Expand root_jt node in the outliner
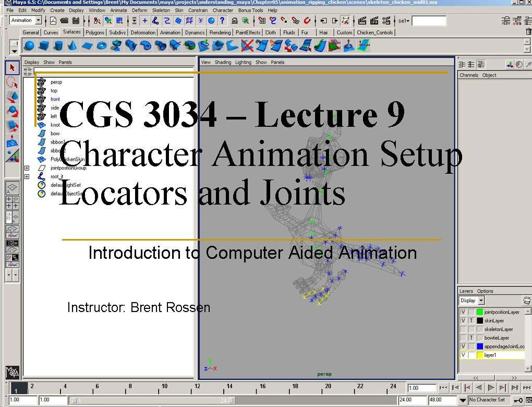 click(27, 176)
